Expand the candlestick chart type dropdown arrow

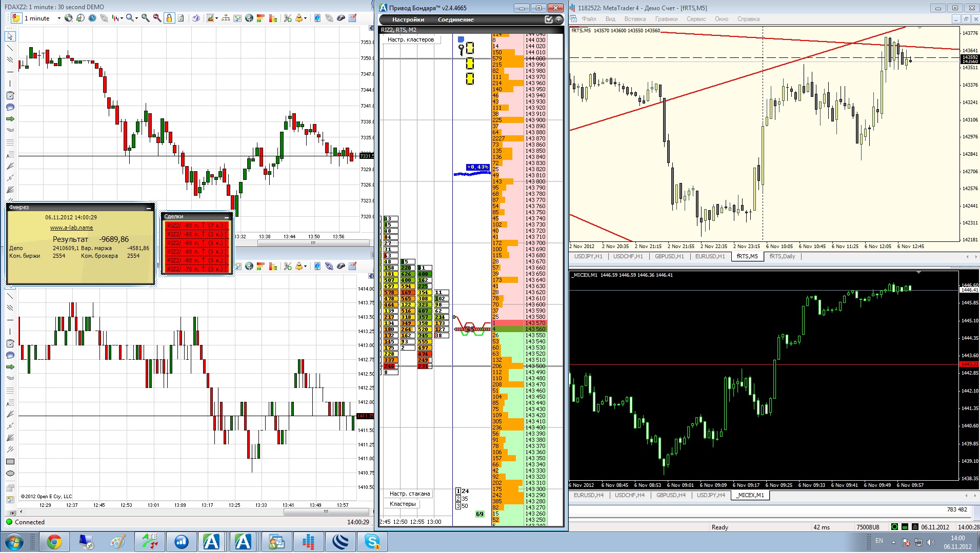[x=121, y=18]
